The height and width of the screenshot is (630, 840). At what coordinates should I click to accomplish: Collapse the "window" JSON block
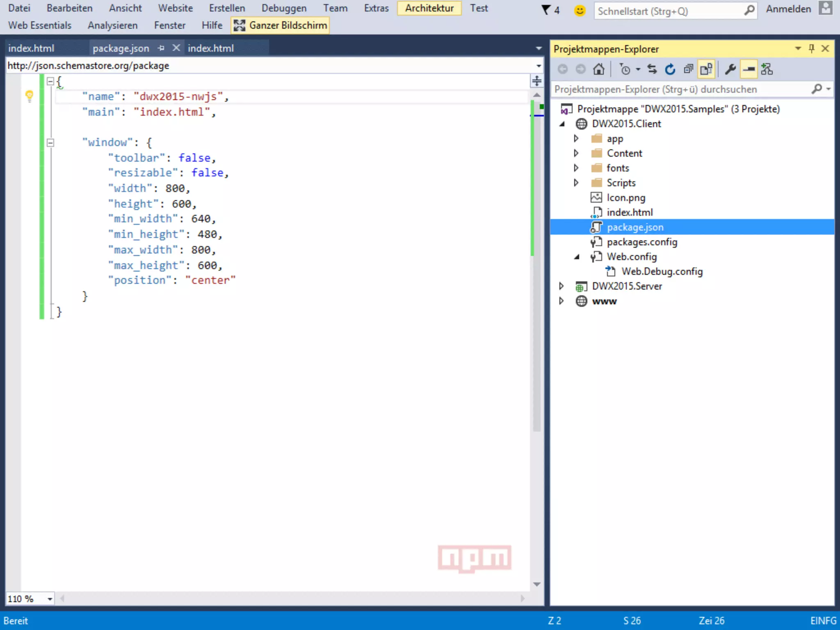[x=50, y=143]
